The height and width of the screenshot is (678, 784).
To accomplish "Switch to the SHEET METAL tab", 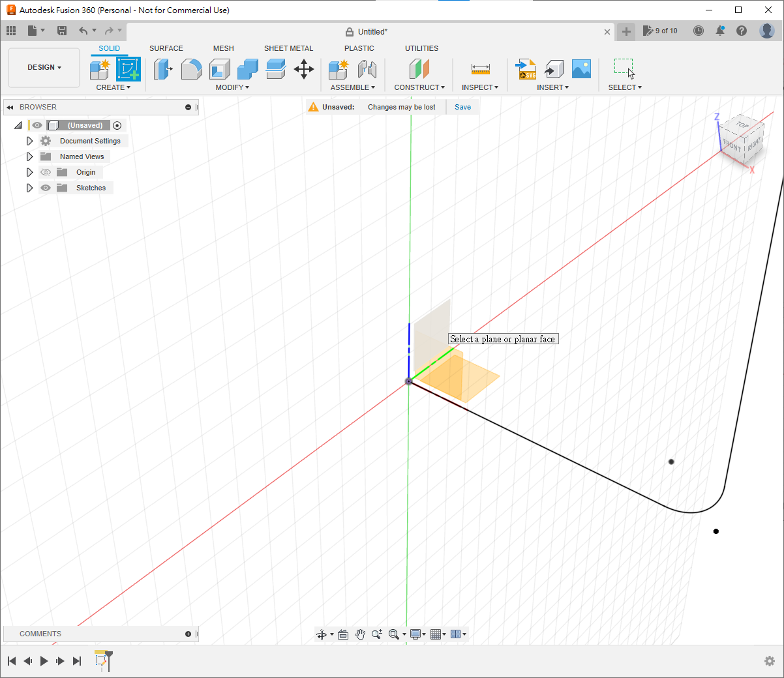I will tap(288, 48).
